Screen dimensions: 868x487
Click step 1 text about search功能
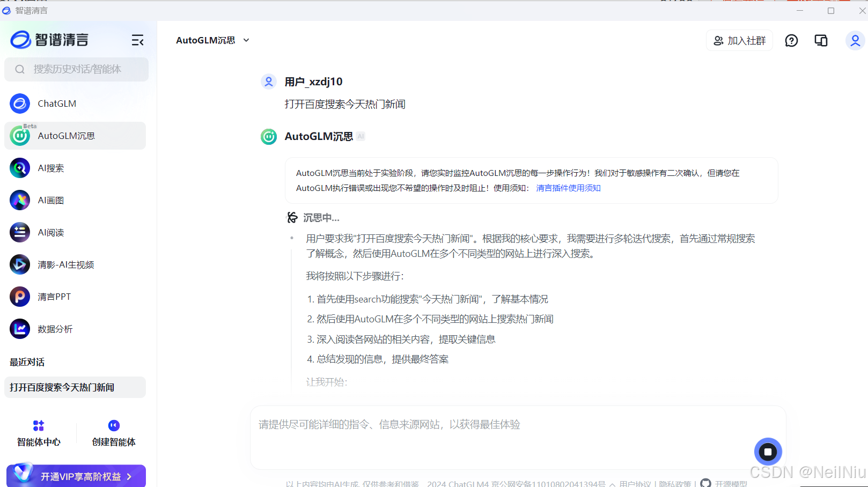pos(428,299)
